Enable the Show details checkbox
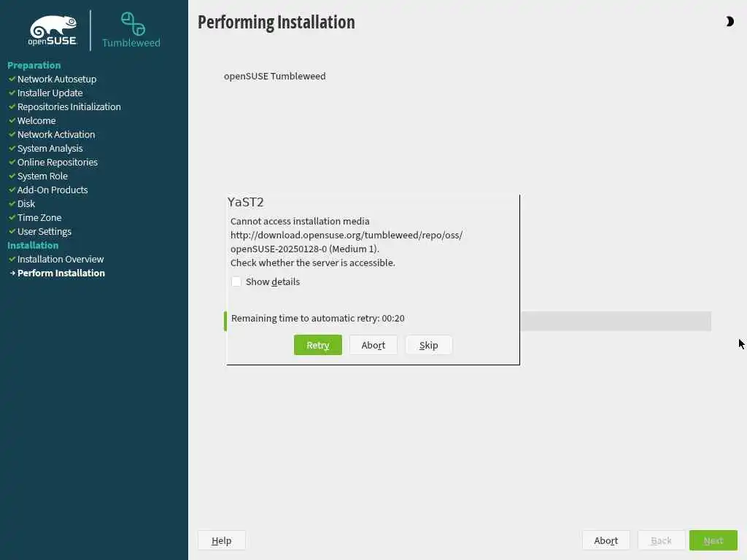 click(x=236, y=281)
